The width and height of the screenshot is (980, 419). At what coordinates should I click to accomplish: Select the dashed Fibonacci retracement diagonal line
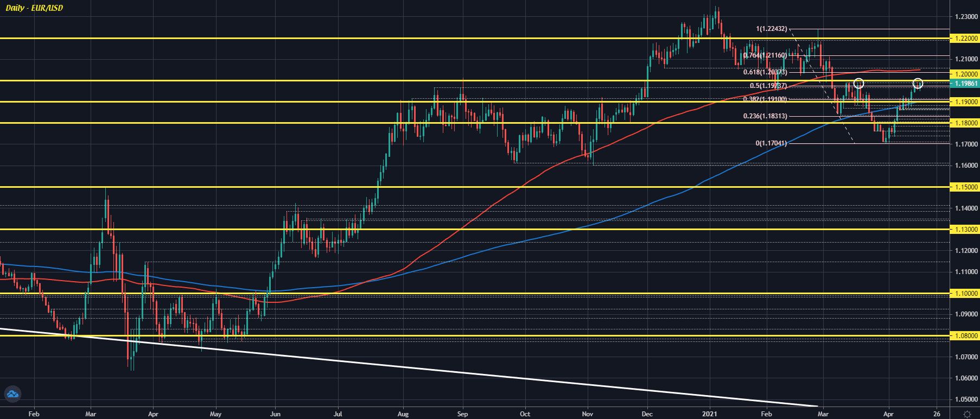(x=823, y=87)
